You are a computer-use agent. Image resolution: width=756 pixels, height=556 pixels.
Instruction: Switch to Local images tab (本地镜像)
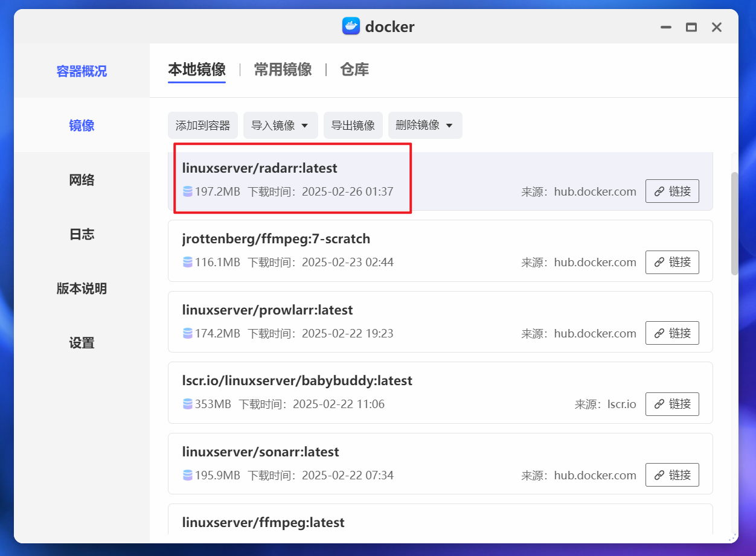(x=197, y=69)
